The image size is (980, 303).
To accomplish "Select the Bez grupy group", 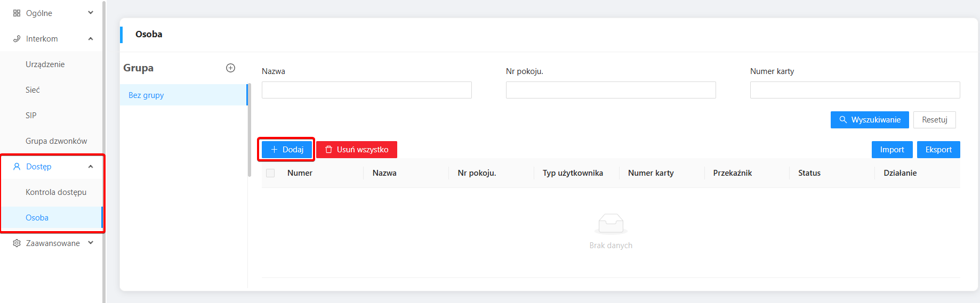I will 146,95.
